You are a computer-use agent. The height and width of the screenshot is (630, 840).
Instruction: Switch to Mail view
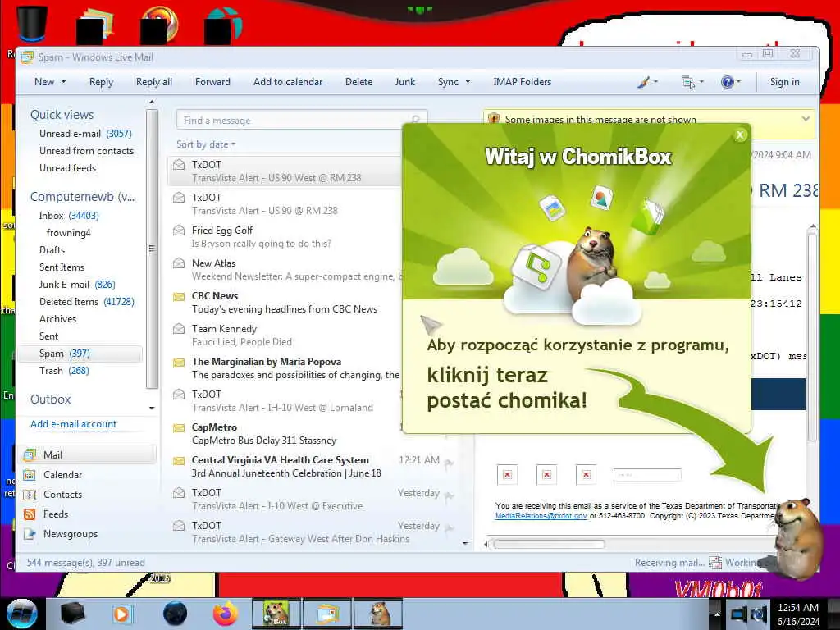[89, 454]
